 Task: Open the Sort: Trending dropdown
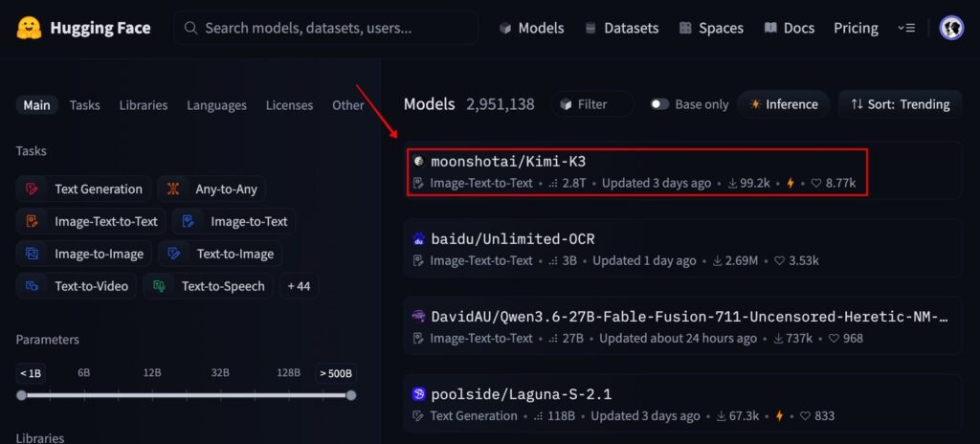point(900,104)
